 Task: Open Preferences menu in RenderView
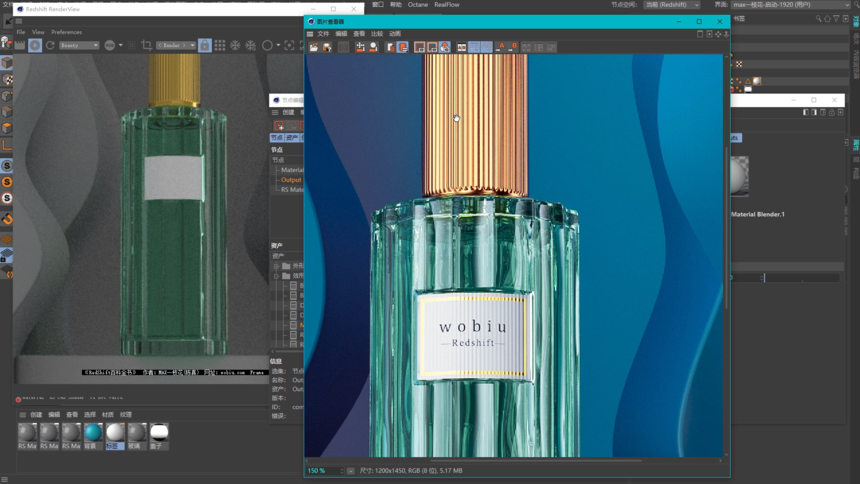tap(66, 32)
